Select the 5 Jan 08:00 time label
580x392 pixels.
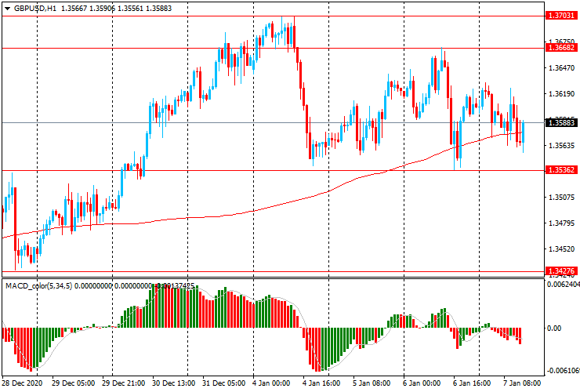point(372,383)
